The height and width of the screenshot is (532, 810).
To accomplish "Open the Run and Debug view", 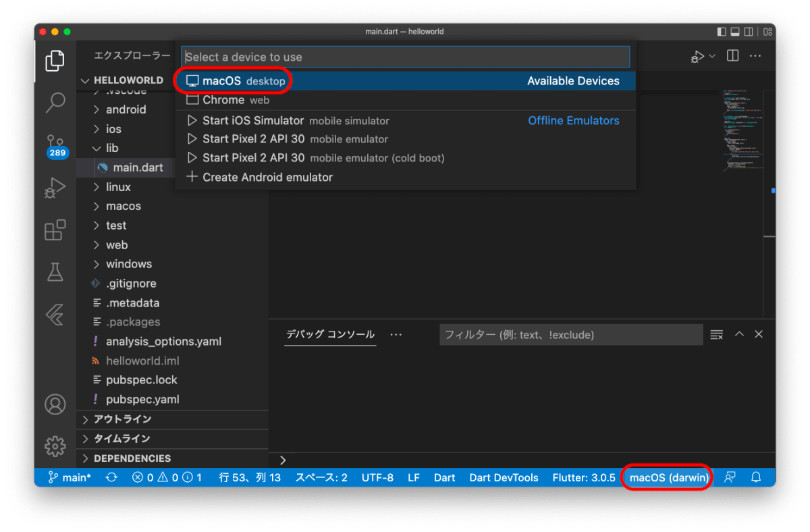I will point(55,187).
